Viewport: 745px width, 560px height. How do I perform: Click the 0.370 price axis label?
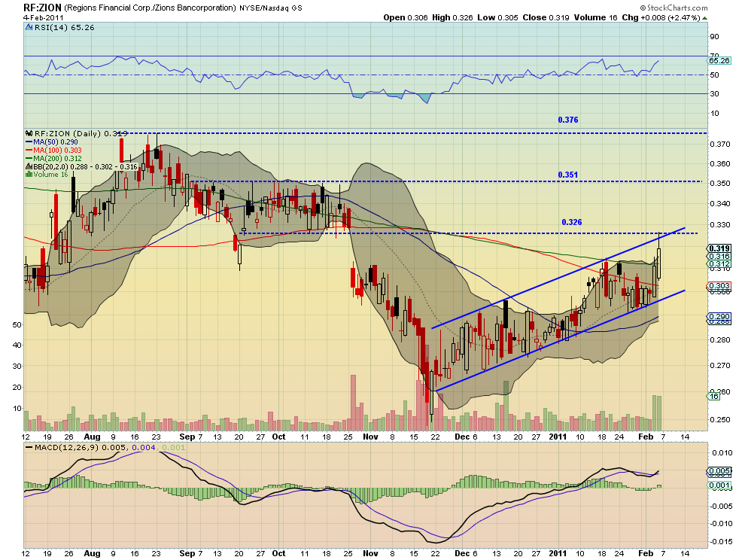(x=720, y=144)
